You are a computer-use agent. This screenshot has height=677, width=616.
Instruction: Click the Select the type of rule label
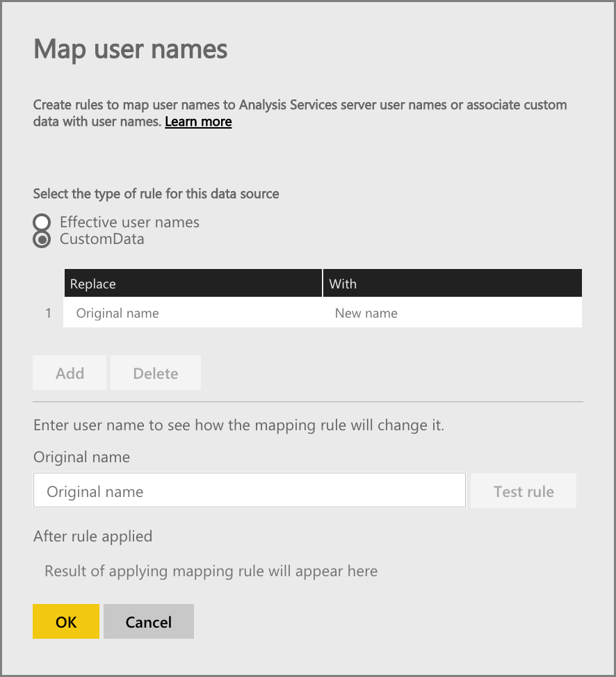tap(156, 194)
